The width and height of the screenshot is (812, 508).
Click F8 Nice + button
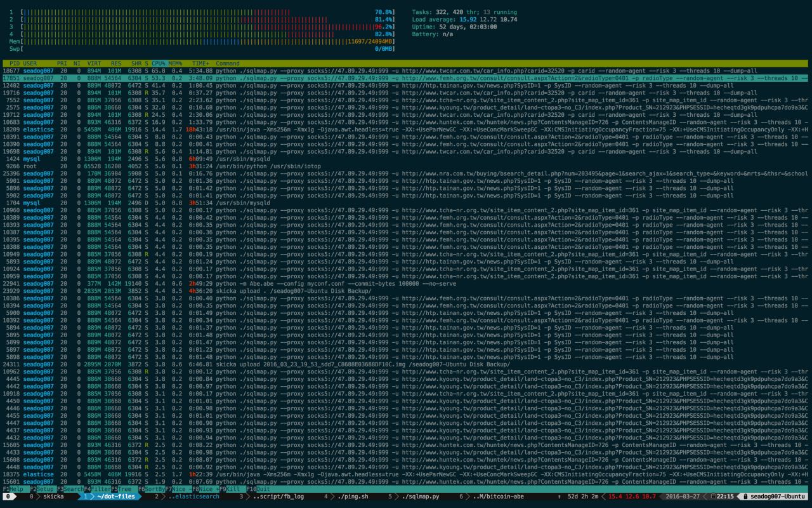click(206, 489)
